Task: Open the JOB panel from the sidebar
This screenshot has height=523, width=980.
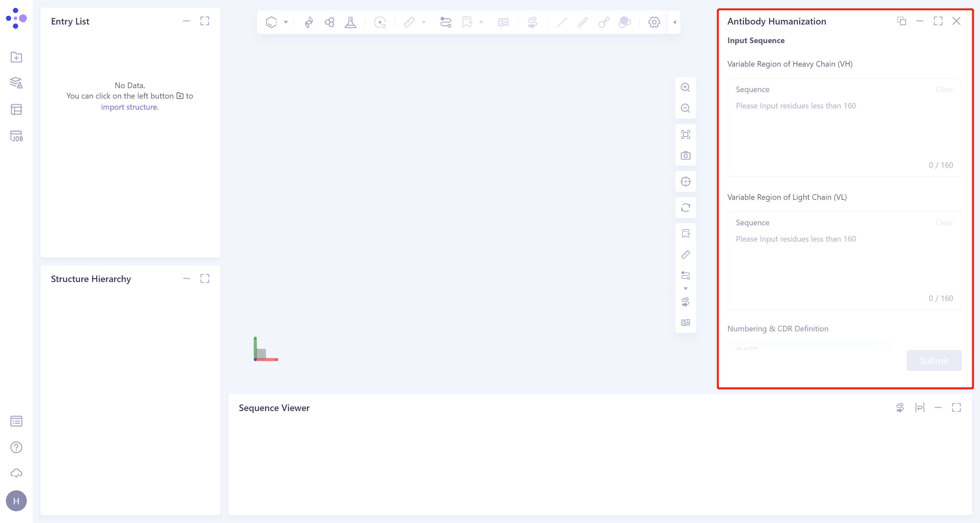Action: coord(16,136)
